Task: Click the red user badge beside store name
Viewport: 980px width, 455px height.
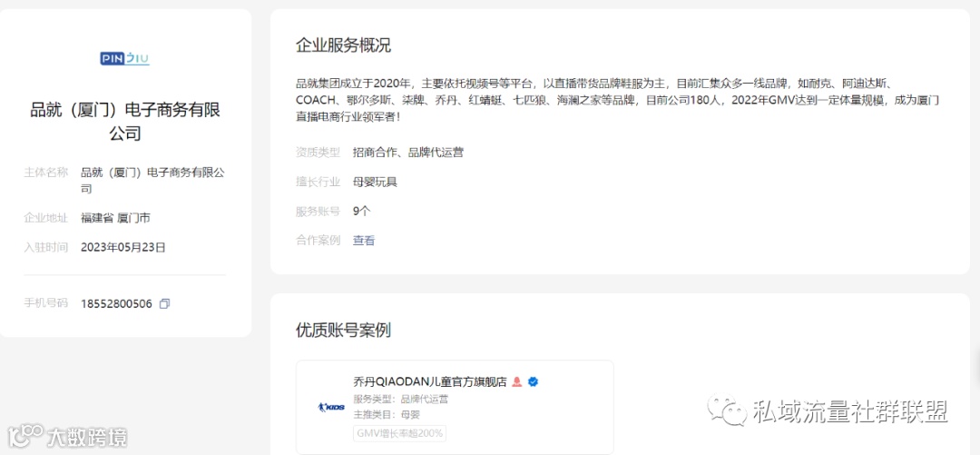Action: coord(517,381)
